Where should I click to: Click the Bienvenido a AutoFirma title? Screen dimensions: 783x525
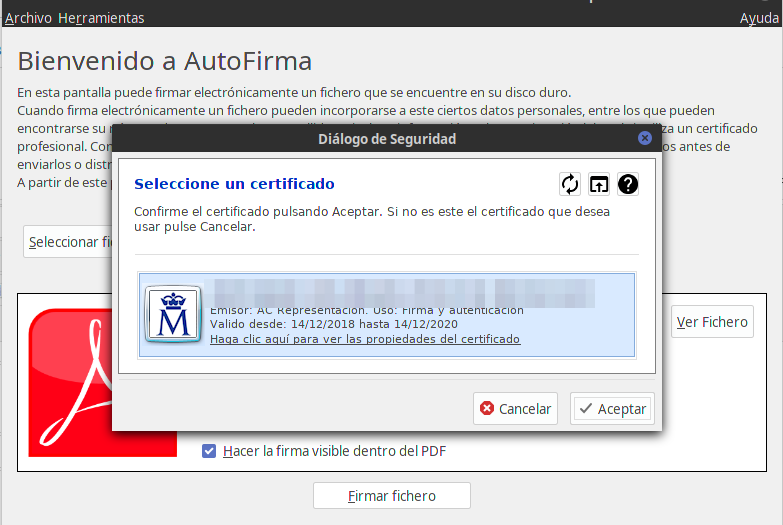165,61
